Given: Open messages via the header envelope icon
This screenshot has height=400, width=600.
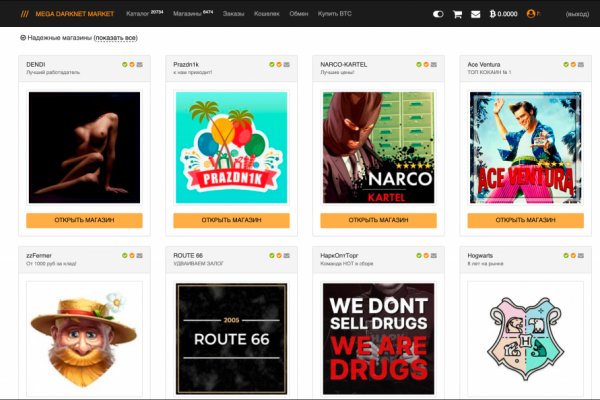Looking at the screenshot, I should [x=475, y=14].
